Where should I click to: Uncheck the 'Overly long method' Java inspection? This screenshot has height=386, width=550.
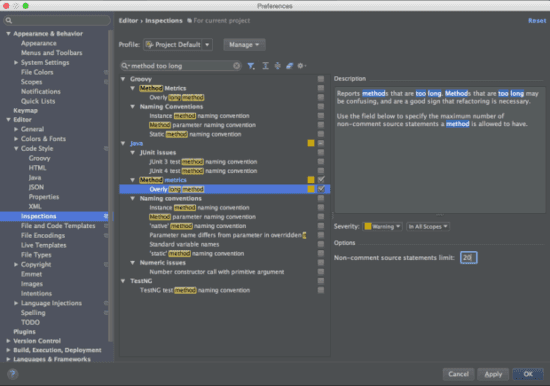321,189
